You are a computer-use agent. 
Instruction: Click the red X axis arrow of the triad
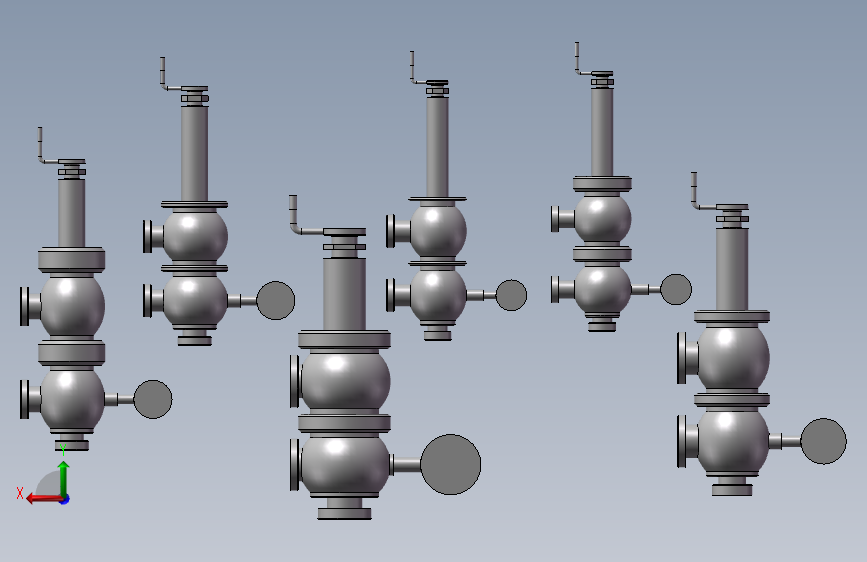click(x=44, y=499)
